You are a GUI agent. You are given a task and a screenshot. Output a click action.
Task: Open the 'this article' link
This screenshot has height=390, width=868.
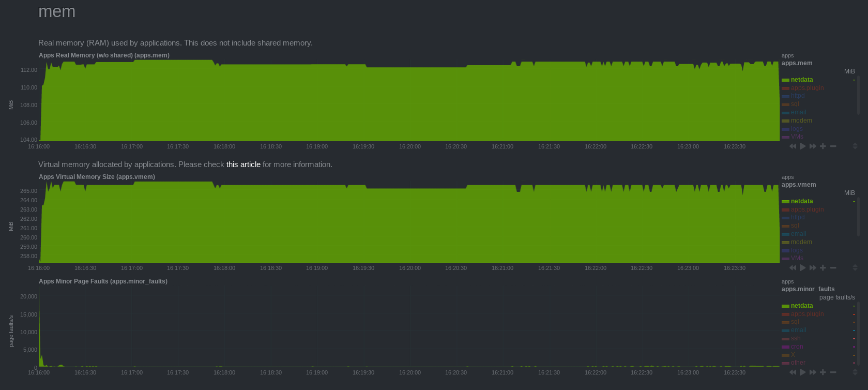coord(243,164)
